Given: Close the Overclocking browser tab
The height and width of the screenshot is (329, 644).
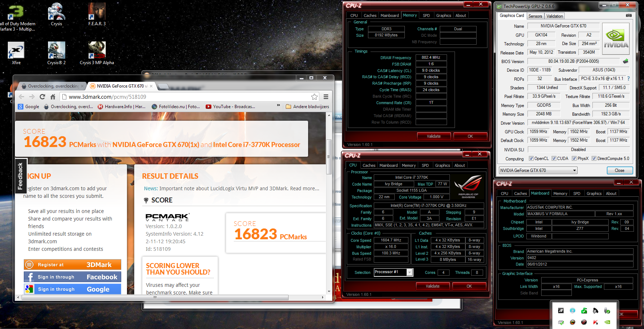Looking at the screenshot, I should 82,86.
